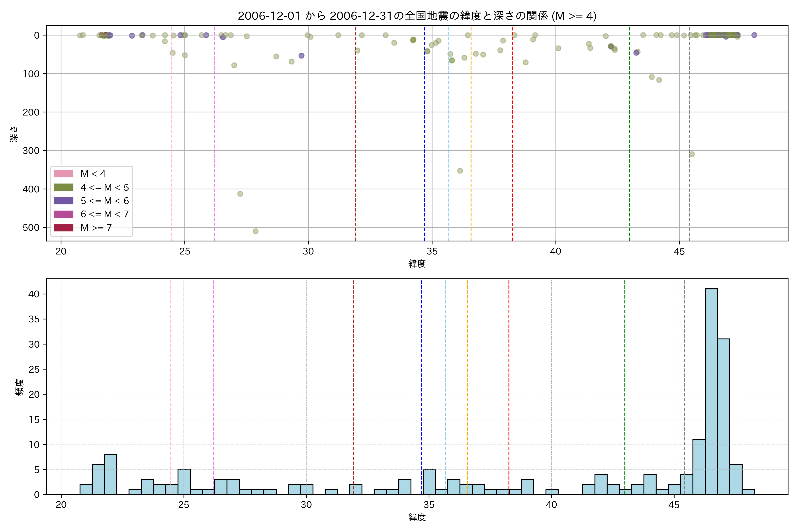Click the dark red M >= 7 swatch
798x532 pixels.
(x=63, y=228)
